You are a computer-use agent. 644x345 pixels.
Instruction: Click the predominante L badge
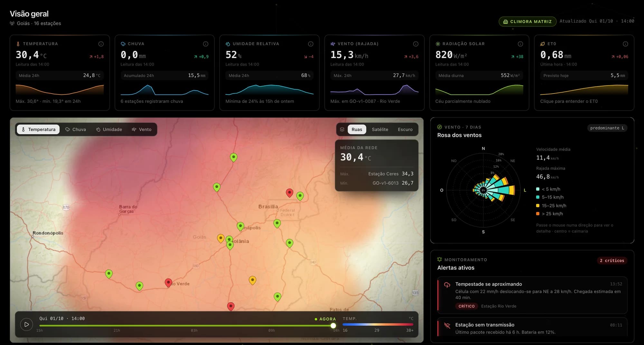607,128
